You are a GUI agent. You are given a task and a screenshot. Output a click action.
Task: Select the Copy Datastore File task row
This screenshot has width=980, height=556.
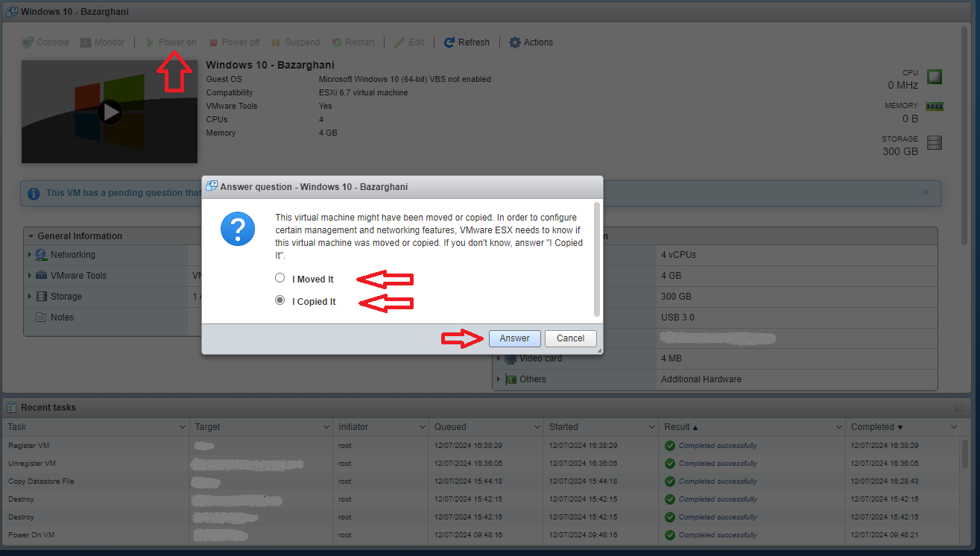click(481, 481)
